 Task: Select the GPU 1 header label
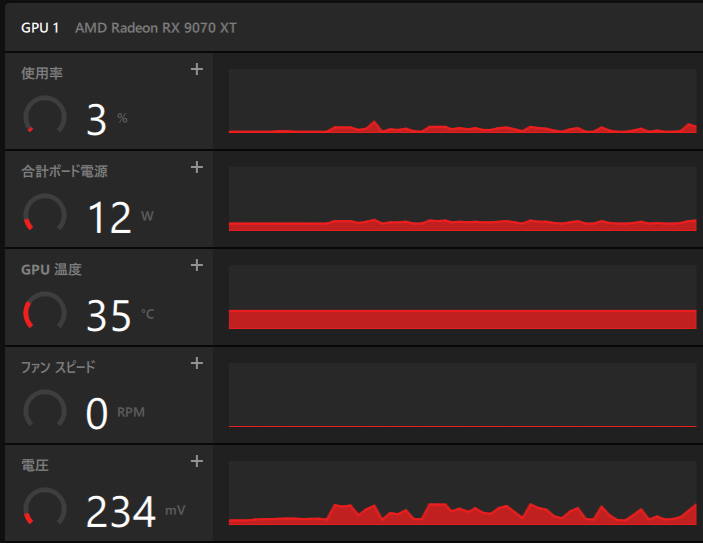click(40, 28)
